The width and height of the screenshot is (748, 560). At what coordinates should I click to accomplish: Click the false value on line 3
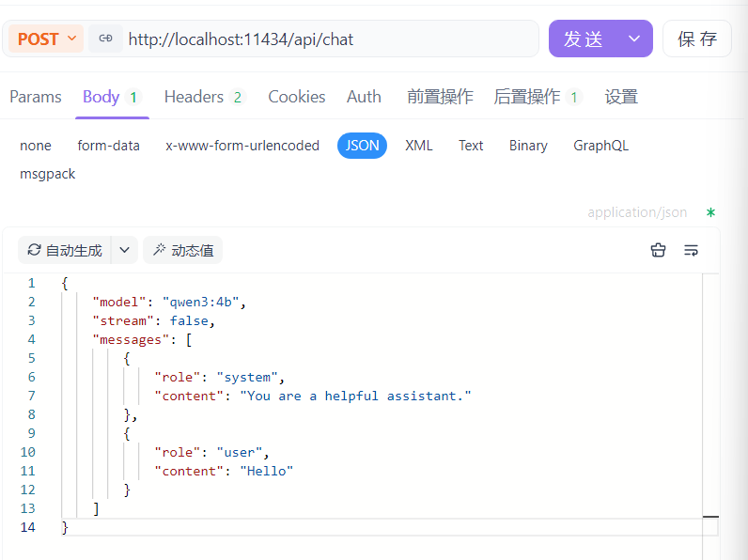coord(189,320)
